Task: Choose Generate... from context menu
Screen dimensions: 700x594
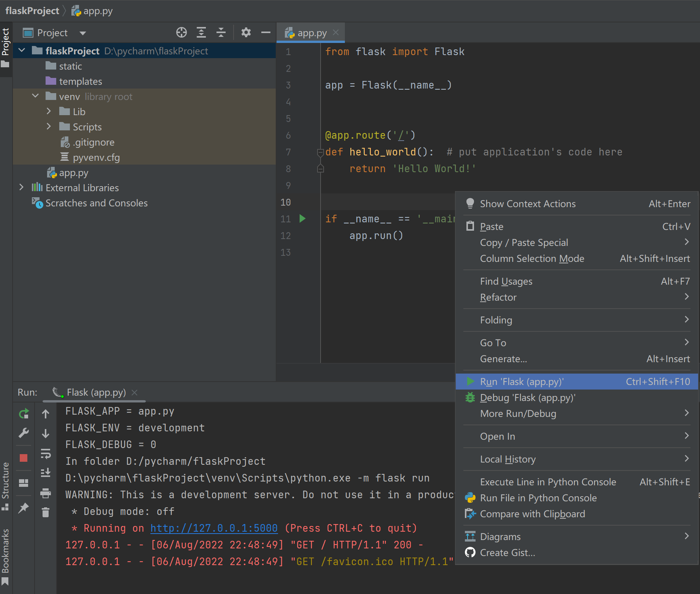Action: tap(577, 359)
